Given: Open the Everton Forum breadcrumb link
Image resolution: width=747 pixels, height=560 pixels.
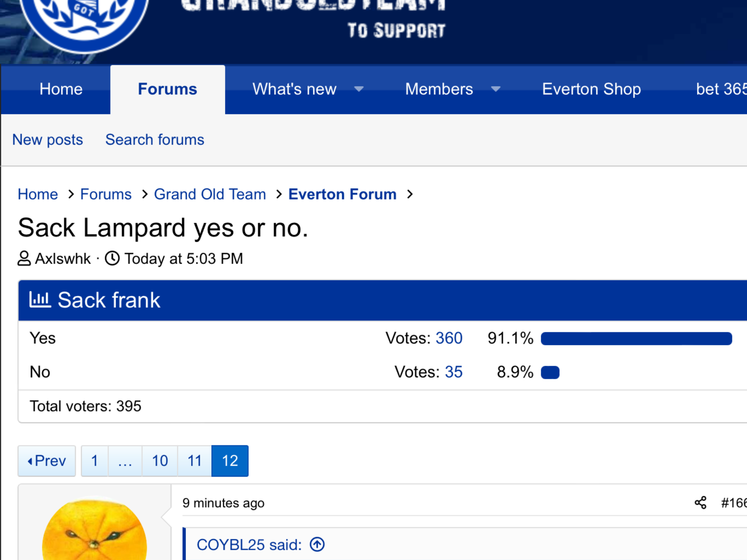Looking at the screenshot, I should tap(342, 194).
